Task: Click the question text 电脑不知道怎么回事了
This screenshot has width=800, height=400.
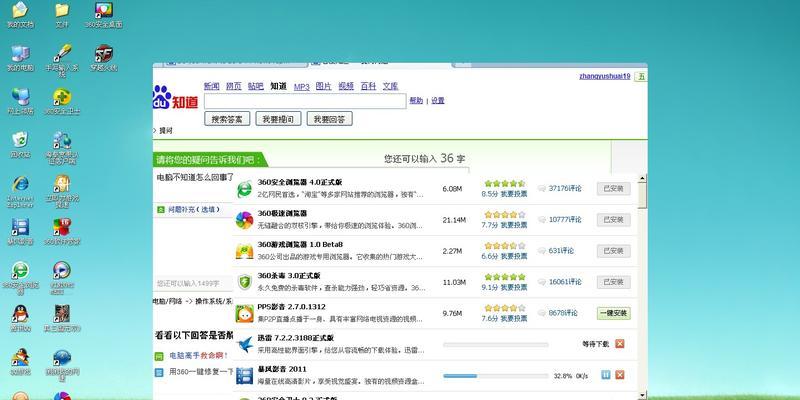Action: tap(195, 178)
